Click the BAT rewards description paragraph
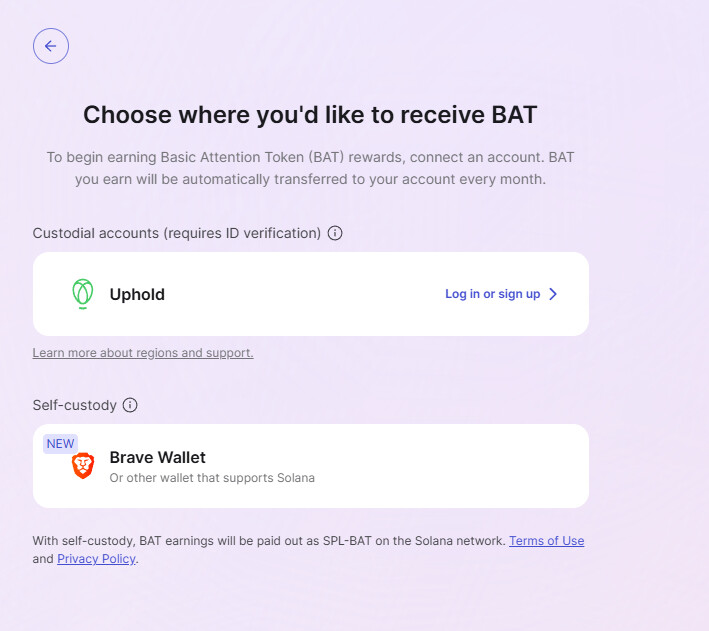The height and width of the screenshot is (631, 709). 310,169
